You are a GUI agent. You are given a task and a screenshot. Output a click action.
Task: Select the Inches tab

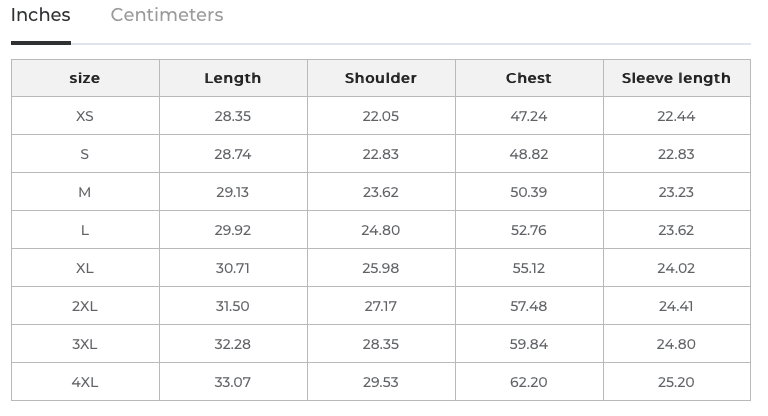(x=41, y=16)
